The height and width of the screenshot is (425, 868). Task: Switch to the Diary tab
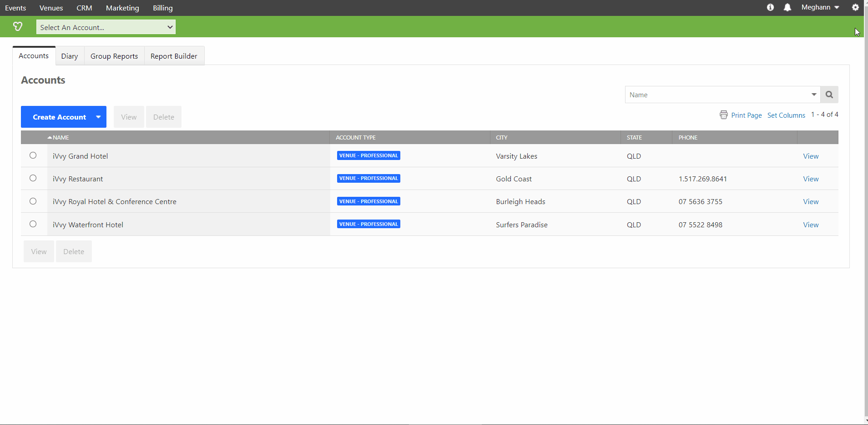pos(70,56)
